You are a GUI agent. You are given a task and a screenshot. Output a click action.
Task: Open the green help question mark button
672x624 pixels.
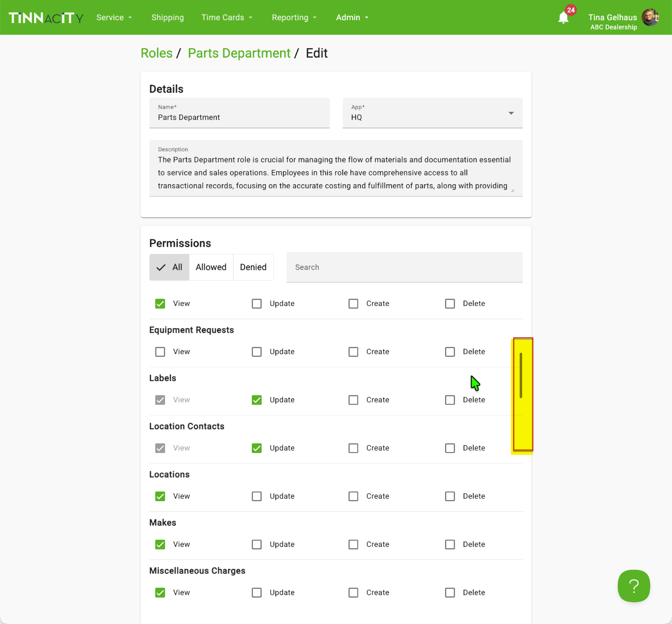pos(633,586)
